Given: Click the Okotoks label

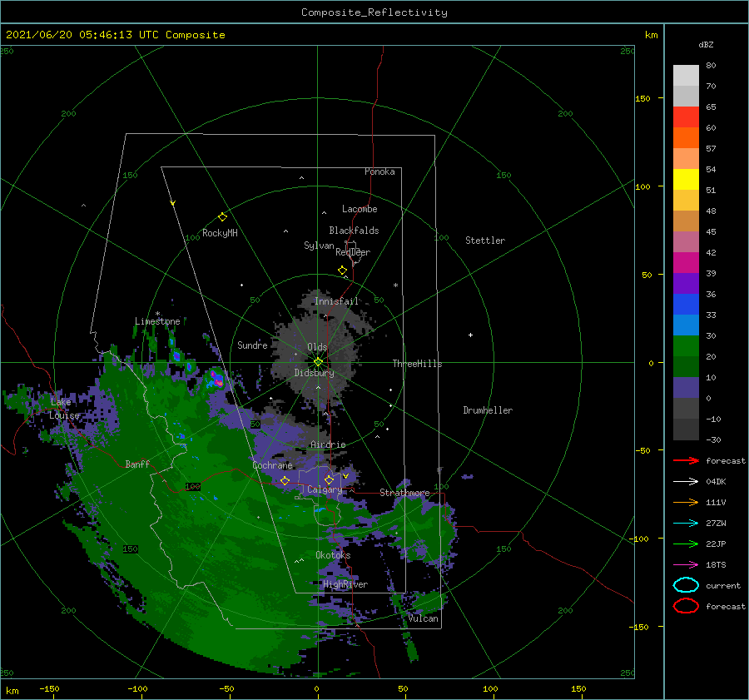Looking at the screenshot, I should (x=333, y=555).
